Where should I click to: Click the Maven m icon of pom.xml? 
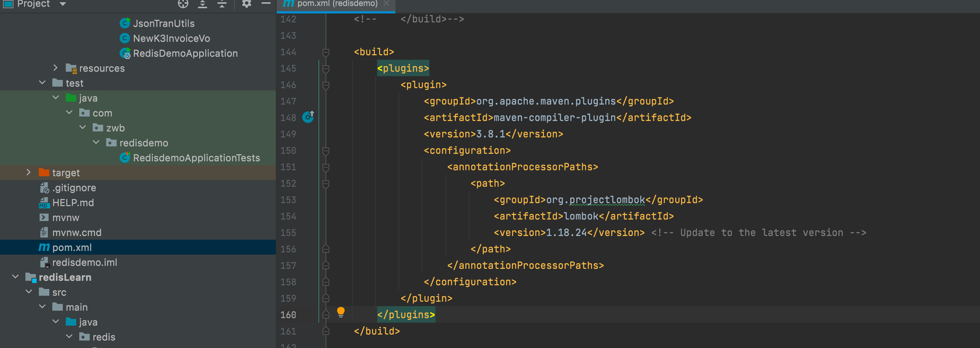point(44,247)
